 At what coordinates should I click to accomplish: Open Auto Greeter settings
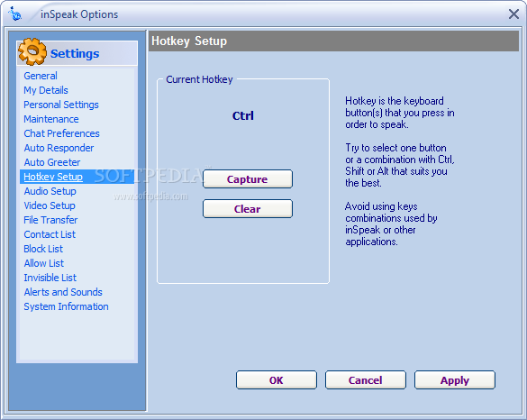click(x=52, y=162)
